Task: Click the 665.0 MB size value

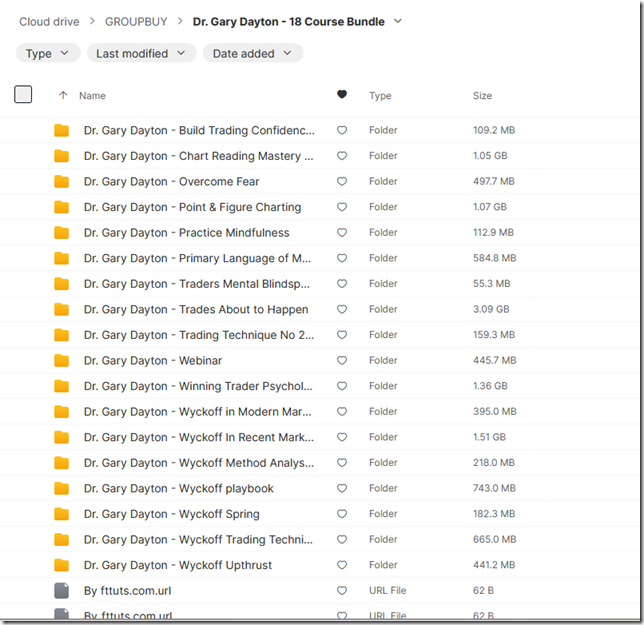Action: [494, 539]
